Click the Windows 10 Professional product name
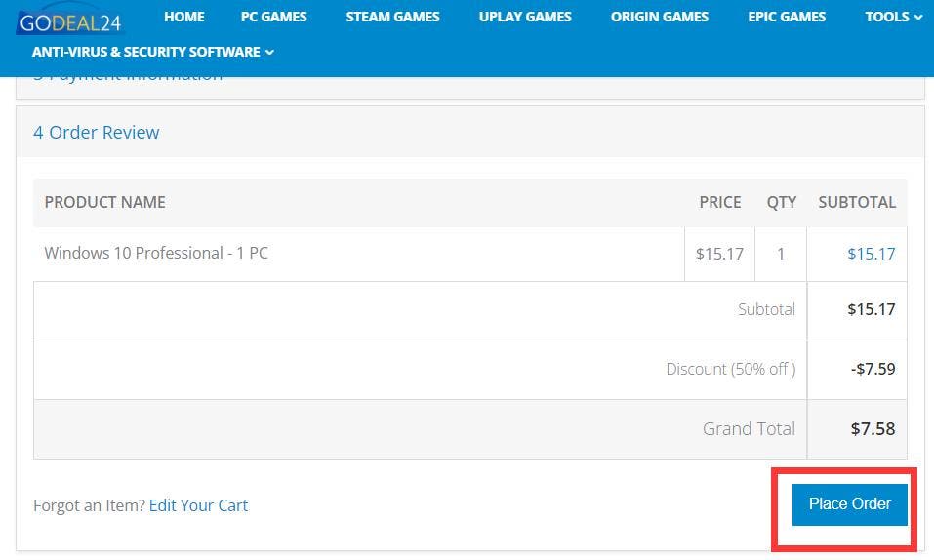The height and width of the screenshot is (560, 934). (x=156, y=253)
